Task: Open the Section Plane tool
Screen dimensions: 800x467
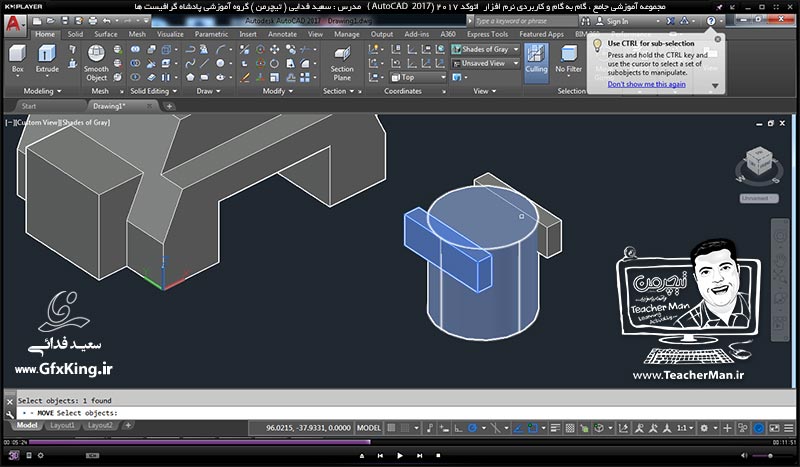Action: (342, 63)
